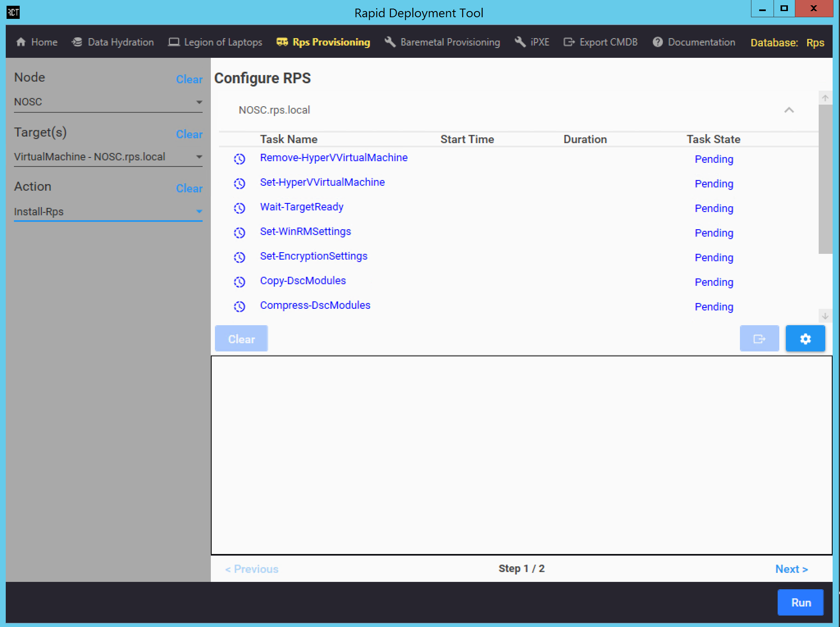The height and width of the screenshot is (627, 840).
Task: Click pending clock icon for Wait-TargetReady
Action: tap(240, 208)
